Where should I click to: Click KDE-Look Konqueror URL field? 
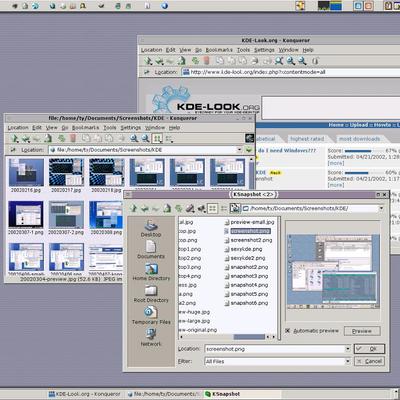click(291, 72)
